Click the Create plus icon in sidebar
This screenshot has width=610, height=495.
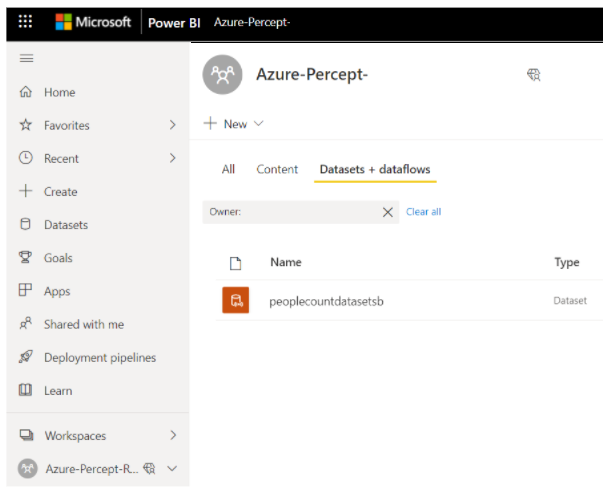tap(26, 191)
